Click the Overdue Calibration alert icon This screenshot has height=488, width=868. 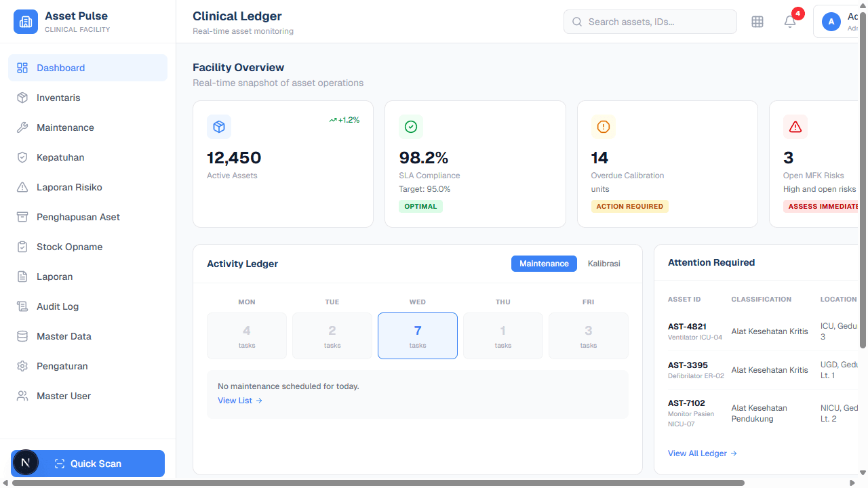coord(603,127)
